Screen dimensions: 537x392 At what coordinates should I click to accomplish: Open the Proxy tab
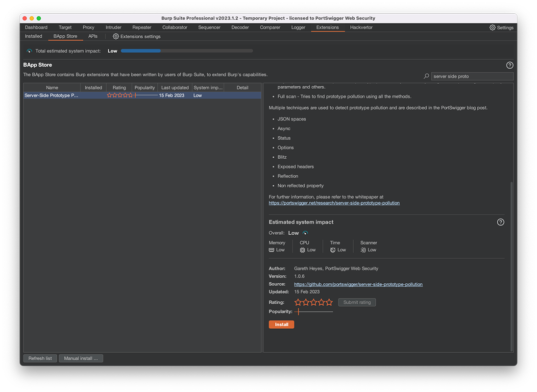pyautogui.click(x=88, y=27)
